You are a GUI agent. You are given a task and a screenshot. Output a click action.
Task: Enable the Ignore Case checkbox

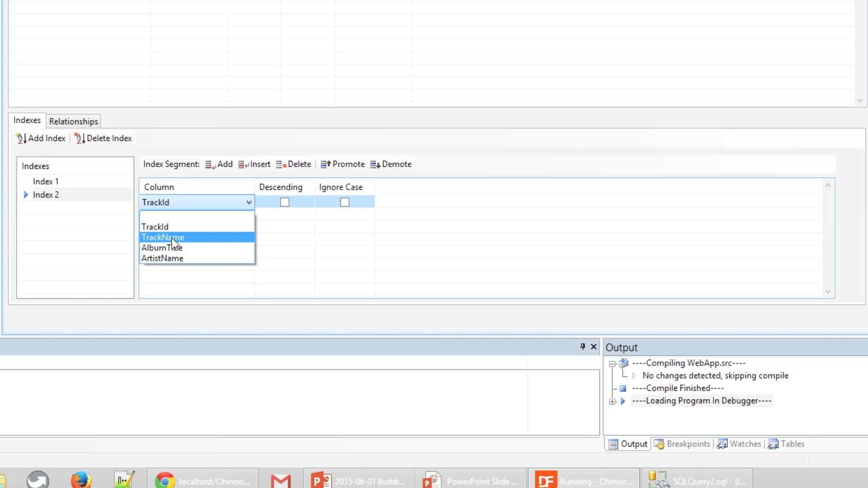click(x=344, y=202)
